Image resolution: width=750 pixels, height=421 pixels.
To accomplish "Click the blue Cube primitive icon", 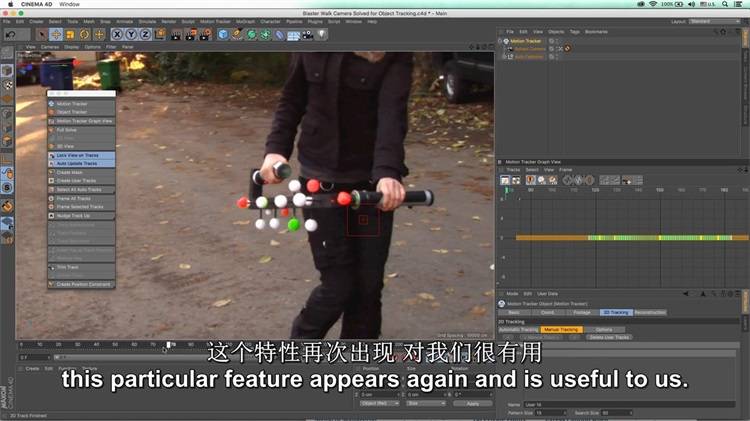I will [223, 34].
